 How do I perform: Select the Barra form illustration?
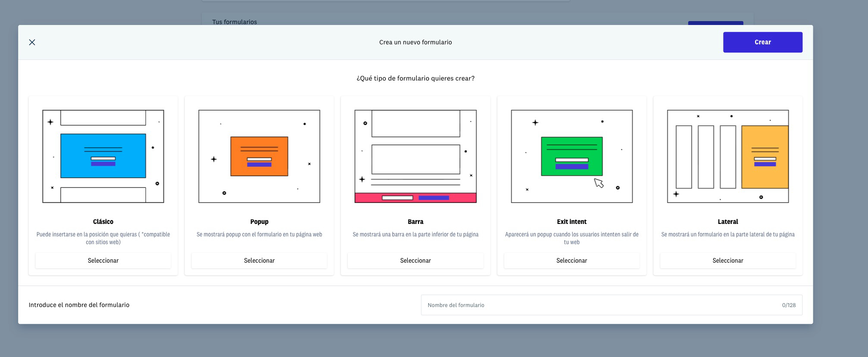pos(415,156)
